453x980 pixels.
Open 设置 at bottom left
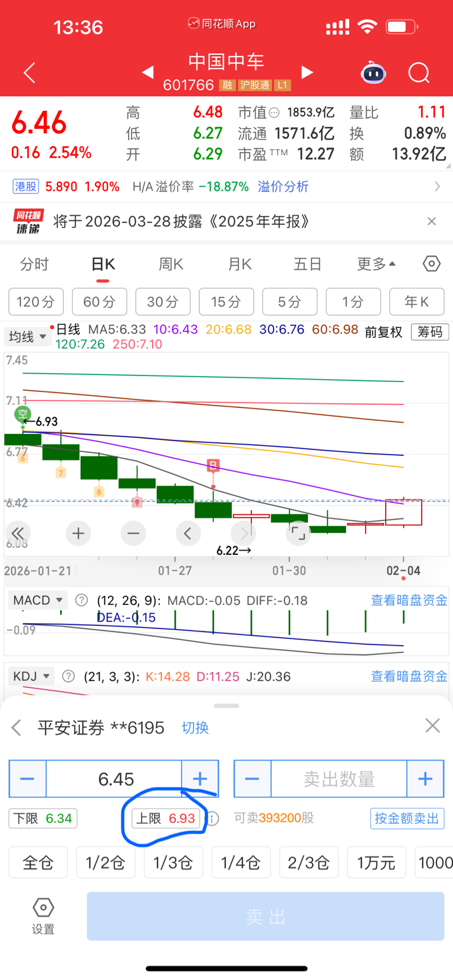point(43,916)
